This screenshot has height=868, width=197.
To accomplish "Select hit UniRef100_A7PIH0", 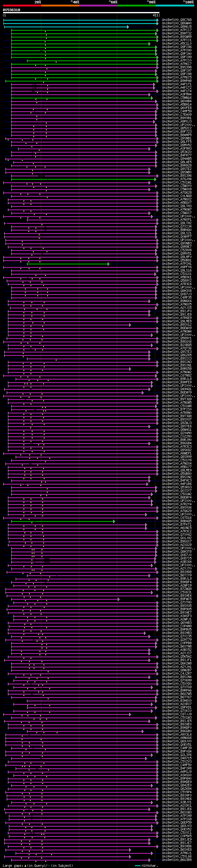I will tap(177, 50).
